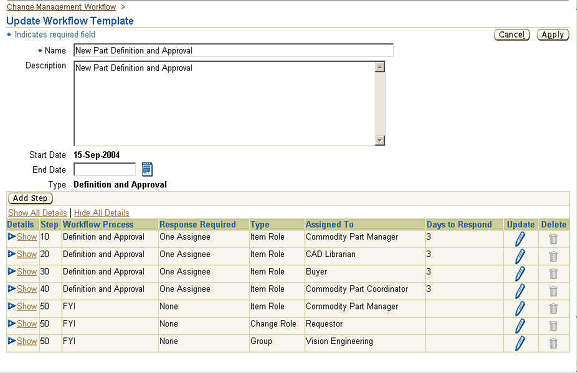This screenshot has width=577, height=373.
Task: Update step 50 Item Role Commodity Part Manager
Action: (x=520, y=308)
